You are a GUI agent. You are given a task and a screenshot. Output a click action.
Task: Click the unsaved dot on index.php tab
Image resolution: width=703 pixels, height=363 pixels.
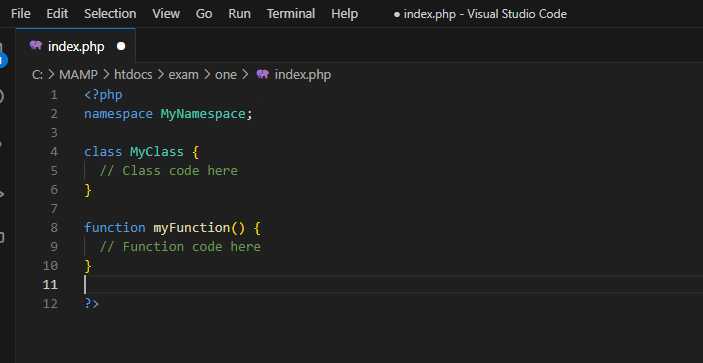click(x=121, y=46)
